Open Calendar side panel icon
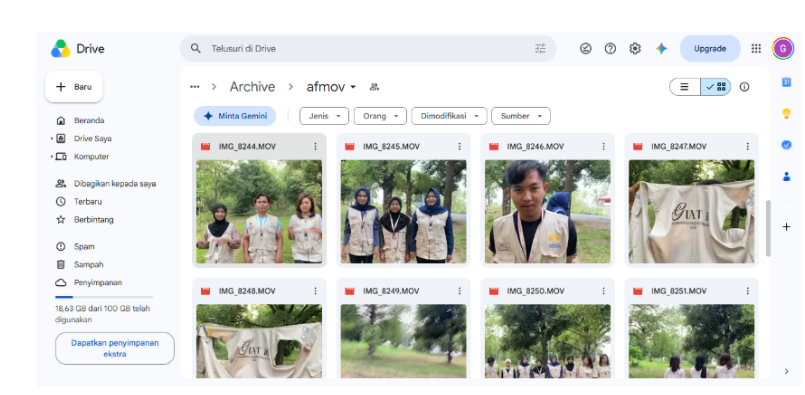This screenshot has height=395, width=805. [x=786, y=82]
